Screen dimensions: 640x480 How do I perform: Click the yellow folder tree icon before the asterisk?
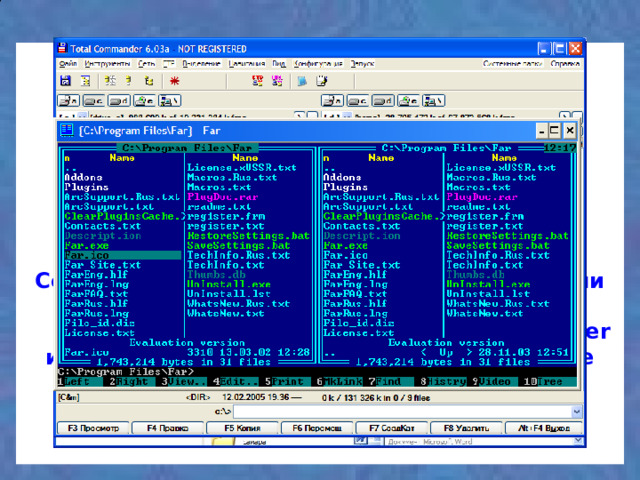(149, 81)
